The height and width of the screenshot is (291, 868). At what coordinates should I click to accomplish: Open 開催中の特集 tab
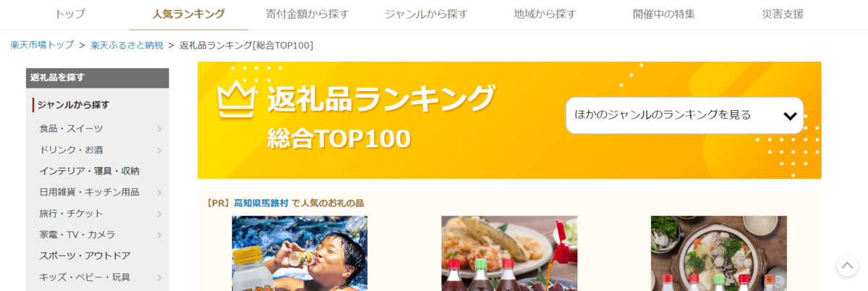pyautogui.click(x=663, y=14)
